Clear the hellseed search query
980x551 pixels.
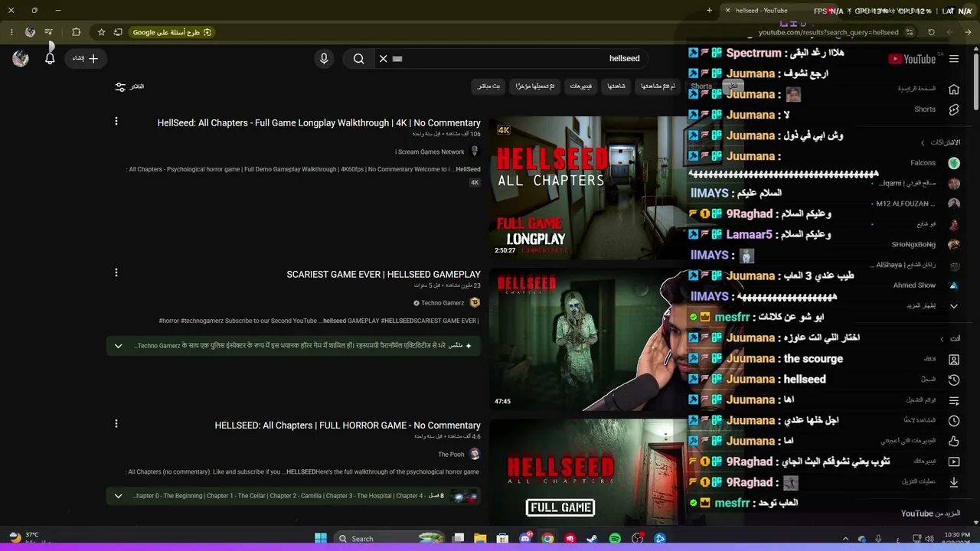[384, 58]
